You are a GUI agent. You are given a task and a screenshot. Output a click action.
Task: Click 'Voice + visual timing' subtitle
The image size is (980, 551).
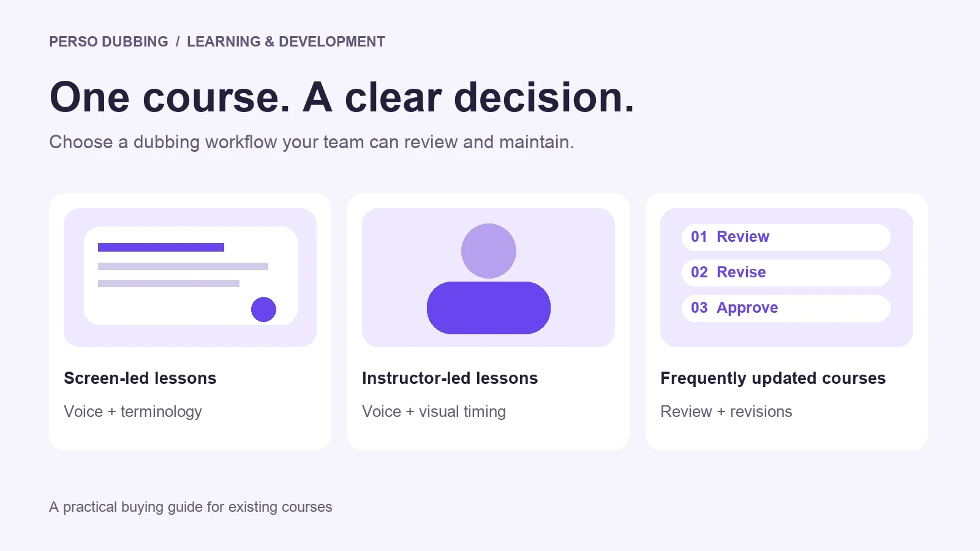click(x=434, y=411)
